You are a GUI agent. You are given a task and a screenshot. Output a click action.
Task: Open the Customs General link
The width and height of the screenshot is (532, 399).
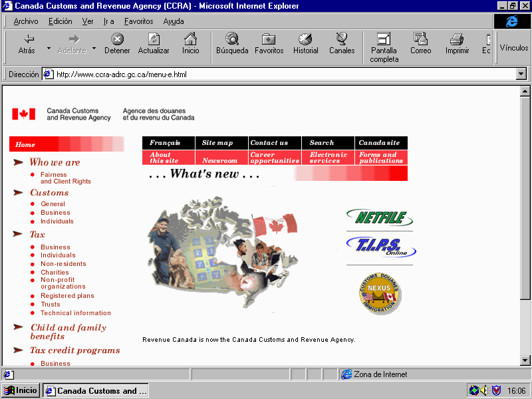coord(53,204)
